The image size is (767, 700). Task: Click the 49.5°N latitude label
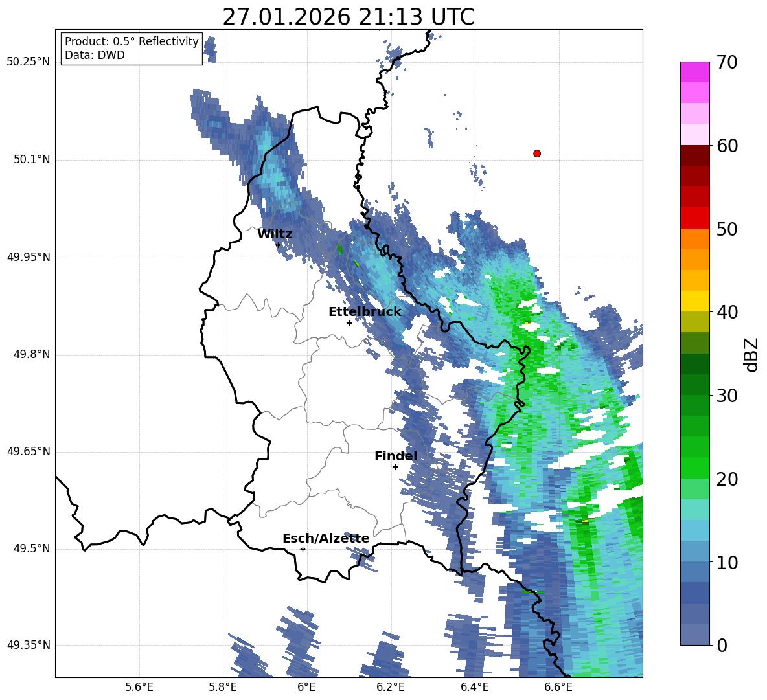point(32,548)
